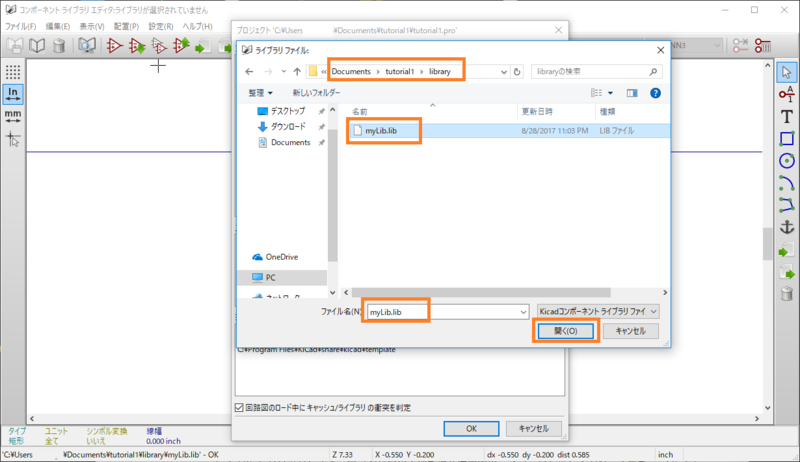The image size is (800, 462).
Task: Click update component in library icon
Action: pos(181,46)
